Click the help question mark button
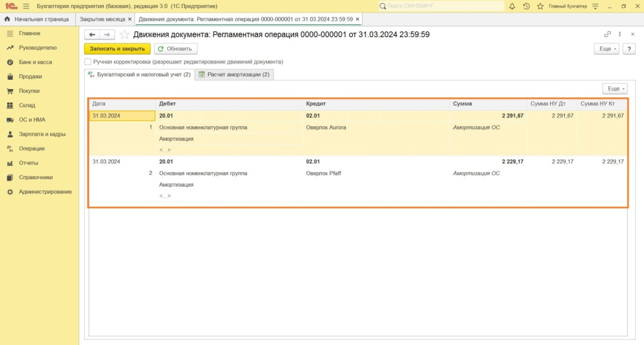The width and height of the screenshot is (644, 345). [628, 48]
